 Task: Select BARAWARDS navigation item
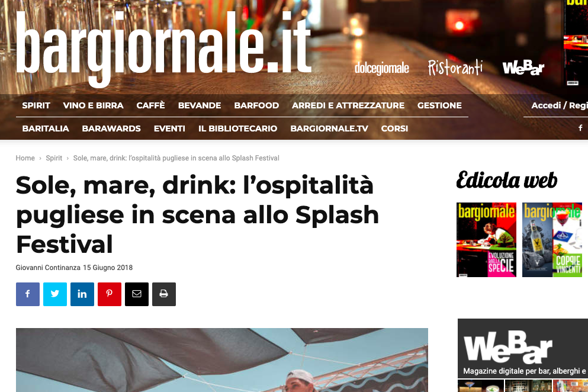click(x=111, y=128)
